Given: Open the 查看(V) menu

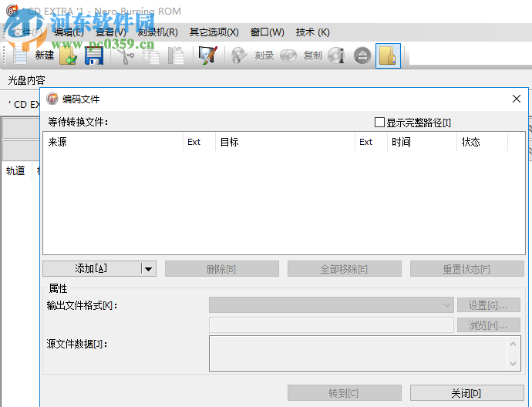Looking at the screenshot, I should click(110, 32).
